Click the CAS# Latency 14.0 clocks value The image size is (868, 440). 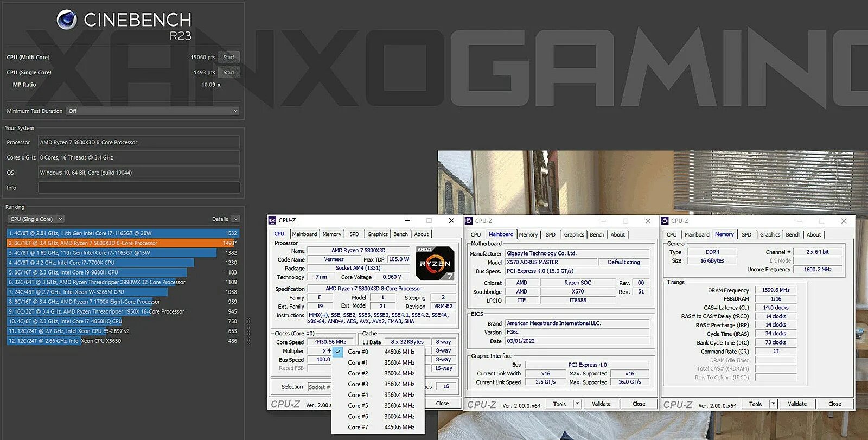(x=776, y=308)
